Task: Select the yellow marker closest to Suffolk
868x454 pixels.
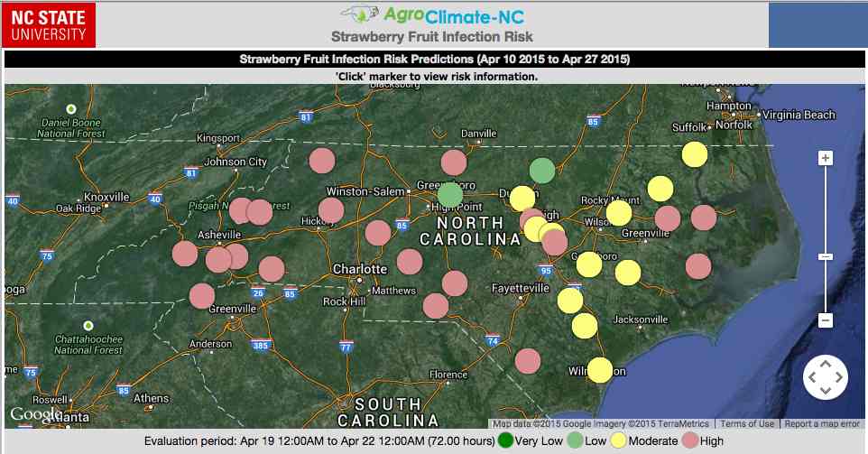Action: [x=695, y=154]
